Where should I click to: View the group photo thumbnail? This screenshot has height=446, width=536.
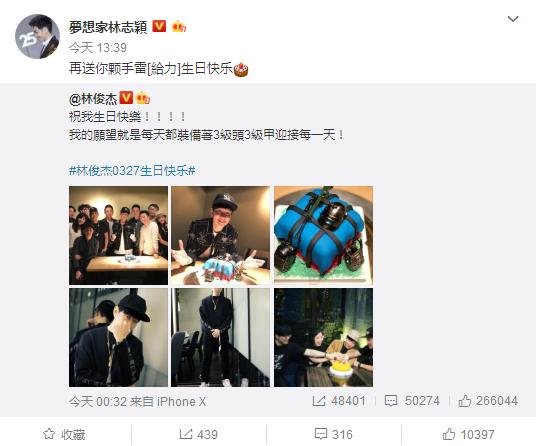coord(118,235)
